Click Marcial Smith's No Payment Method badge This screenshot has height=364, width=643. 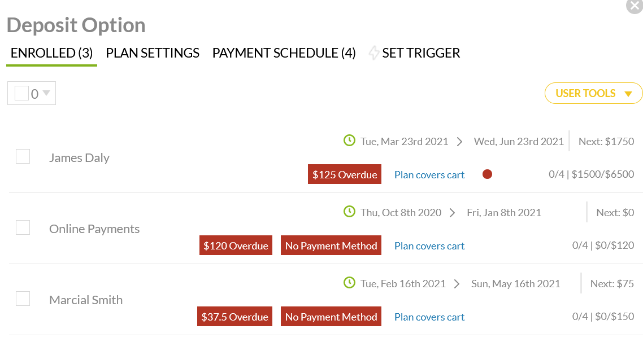331,317
